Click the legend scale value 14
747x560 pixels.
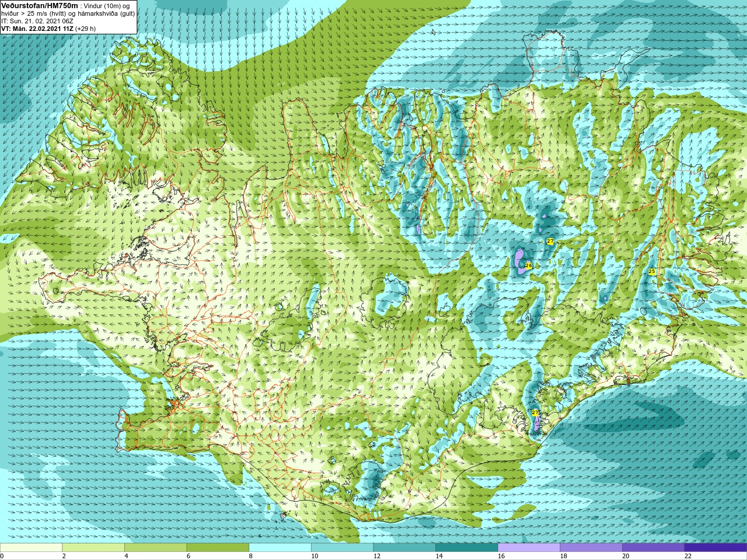(x=439, y=556)
